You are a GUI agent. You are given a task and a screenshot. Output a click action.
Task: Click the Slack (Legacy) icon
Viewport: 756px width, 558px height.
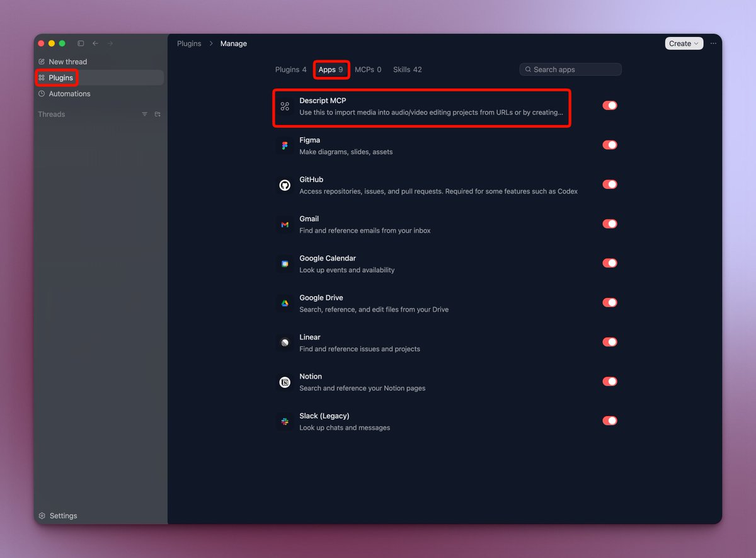coord(285,421)
